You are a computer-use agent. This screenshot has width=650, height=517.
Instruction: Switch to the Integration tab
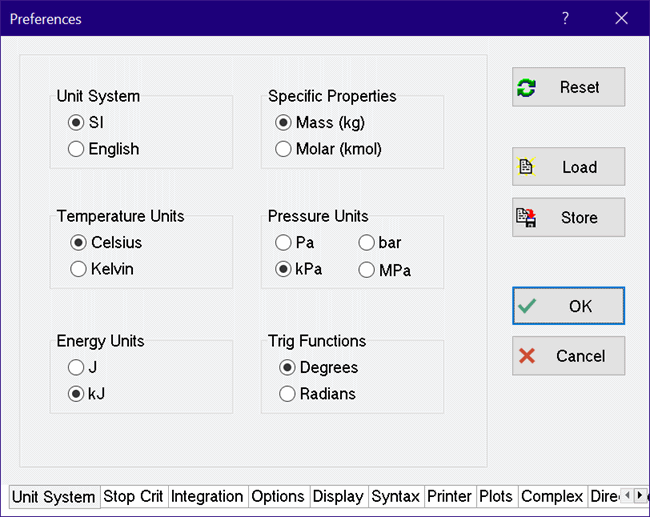tap(207, 497)
